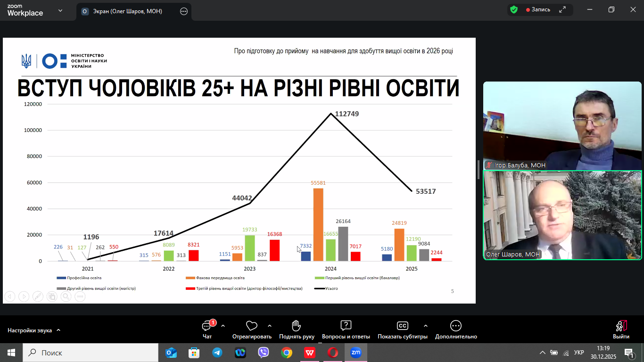
Task: Open Microsoft Store from the taskbar
Action: [194, 353]
